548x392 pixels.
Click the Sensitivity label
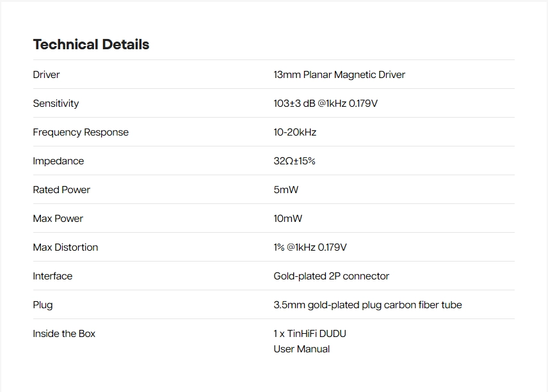(x=56, y=104)
